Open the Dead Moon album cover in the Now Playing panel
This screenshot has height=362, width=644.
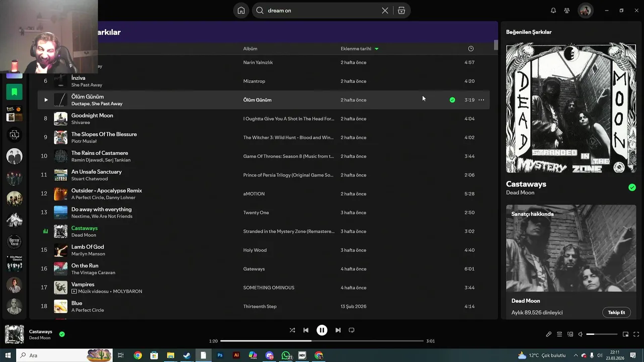point(571,108)
